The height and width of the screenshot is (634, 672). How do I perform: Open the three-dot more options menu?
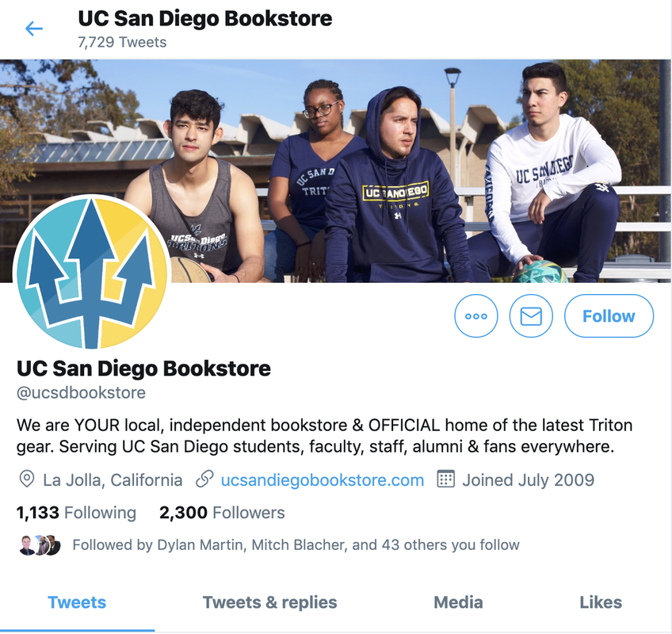[x=475, y=316]
